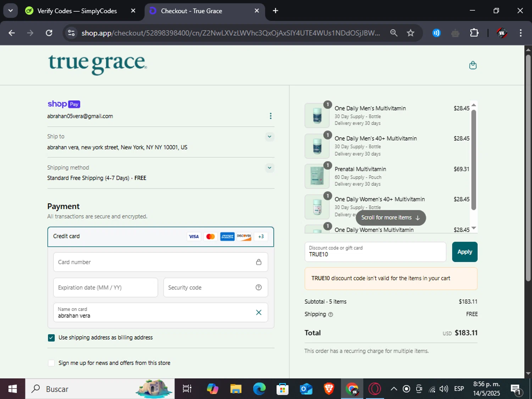Bookmark this page with the star

[x=411, y=33]
